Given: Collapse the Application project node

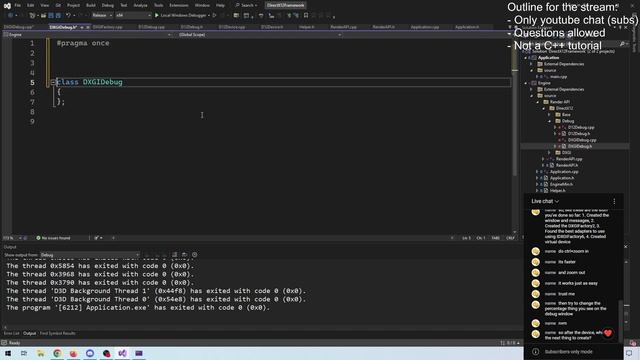Looking at the screenshot, I should coord(526,58).
